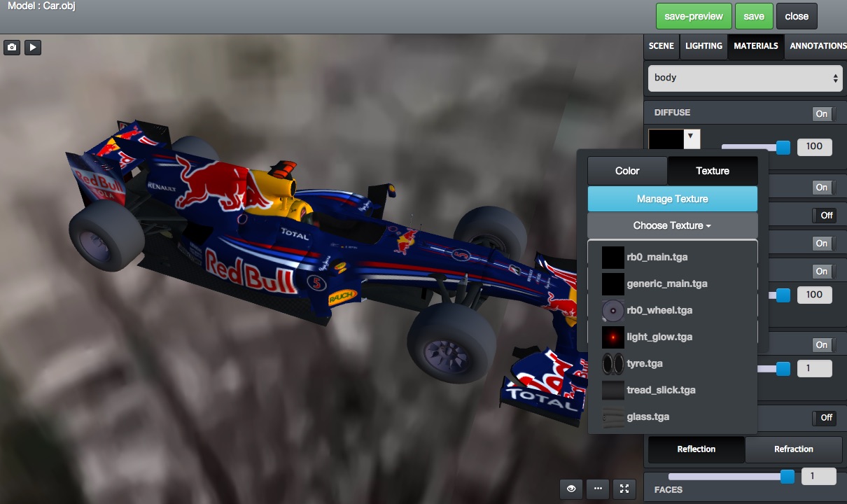Toggle the second On switch below Diffuse
This screenshot has width=847, height=504.
823,188
